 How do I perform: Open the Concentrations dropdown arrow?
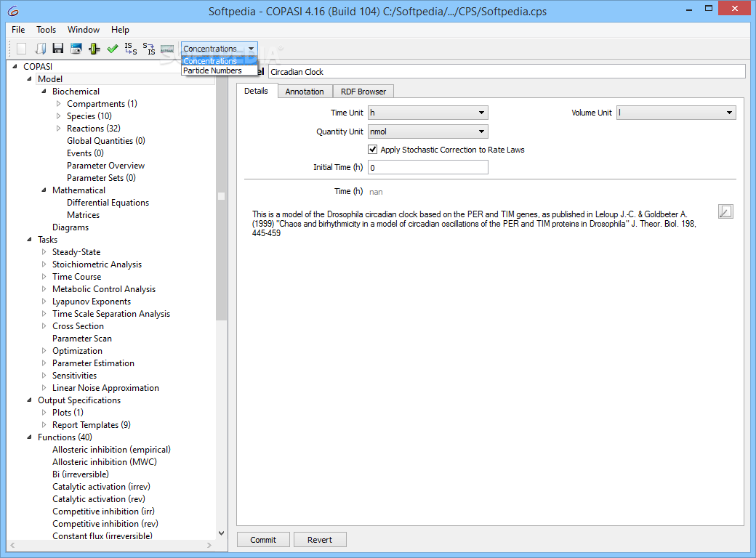tap(252, 49)
